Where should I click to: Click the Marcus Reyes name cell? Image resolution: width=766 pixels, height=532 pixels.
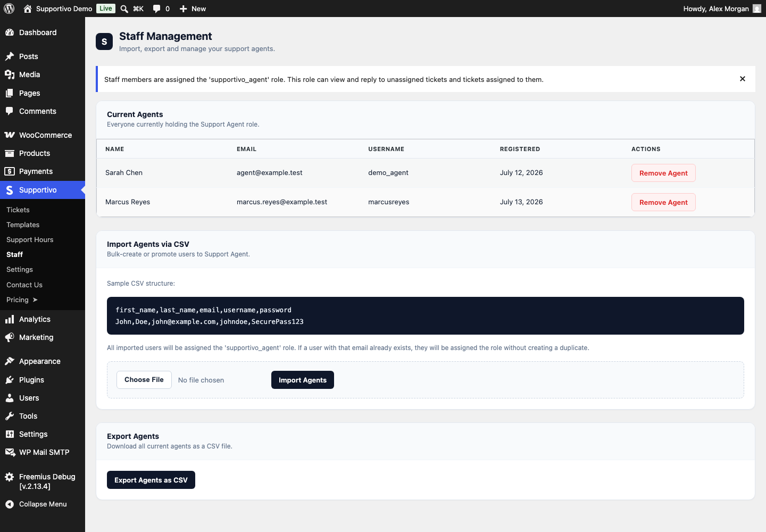(x=128, y=202)
